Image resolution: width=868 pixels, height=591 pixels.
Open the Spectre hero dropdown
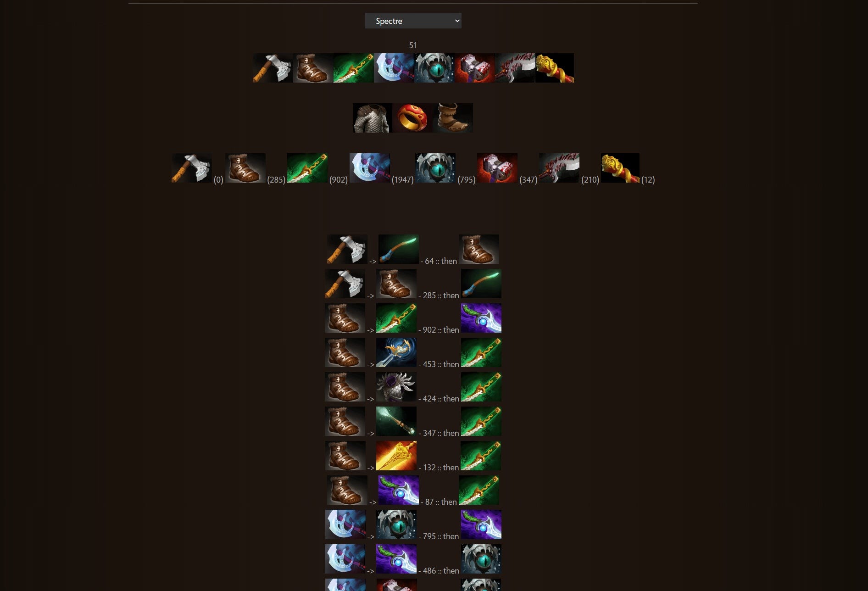pos(413,21)
